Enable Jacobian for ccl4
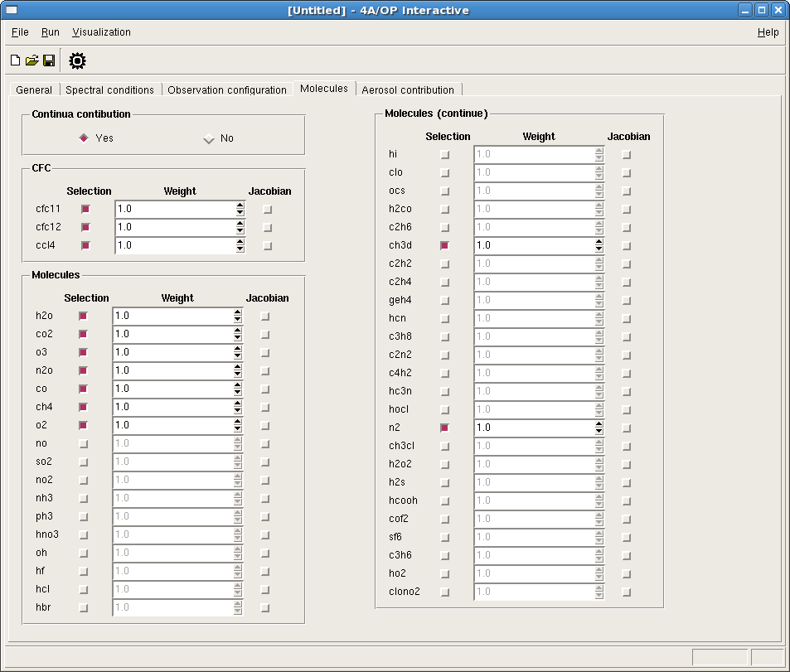The image size is (790, 672). [268, 246]
